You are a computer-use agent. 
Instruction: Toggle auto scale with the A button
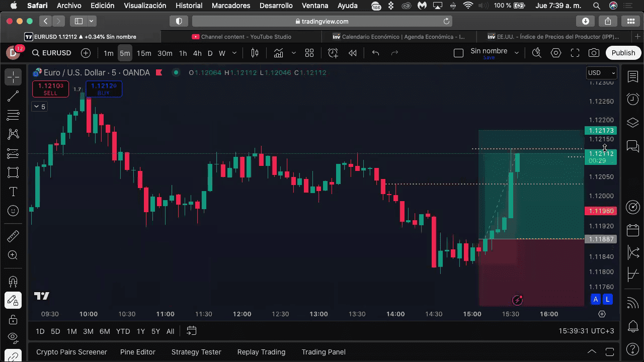(596, 300)
